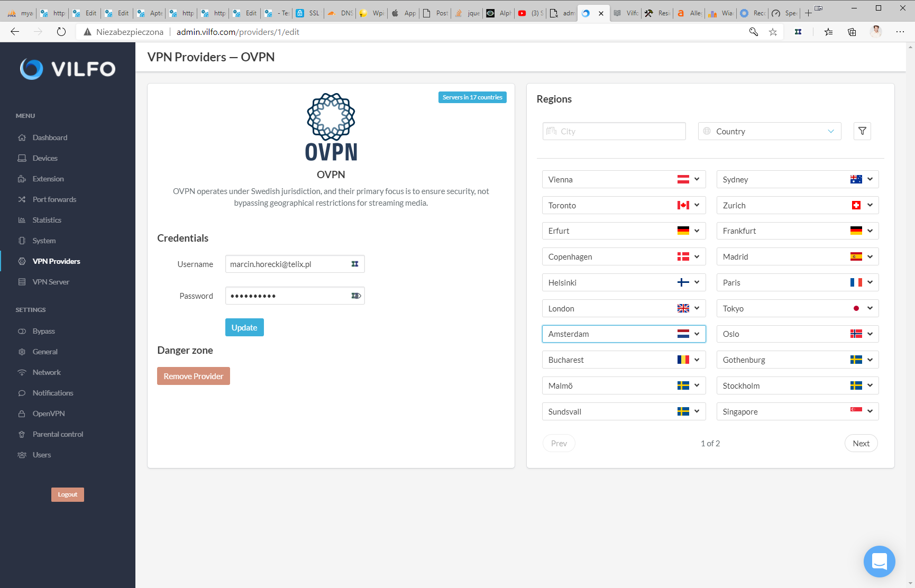Click the Notifications chat icon
Image resolution: width=915 pixels, height=588 pixels.
(x=22, y=393)
